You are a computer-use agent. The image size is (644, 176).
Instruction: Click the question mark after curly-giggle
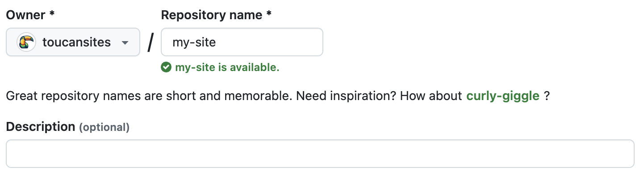tap(546, 96)
